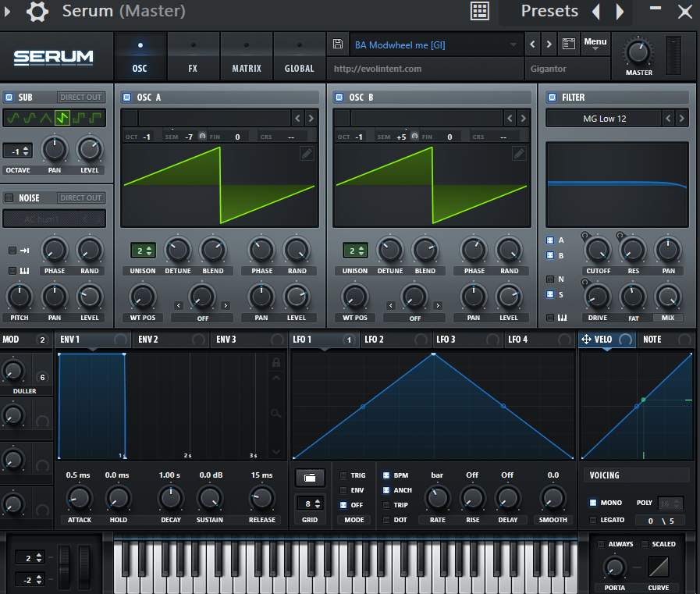Collapse plugin window with top-left arrow
Screen dimensions: 700x594
point(7,11)
